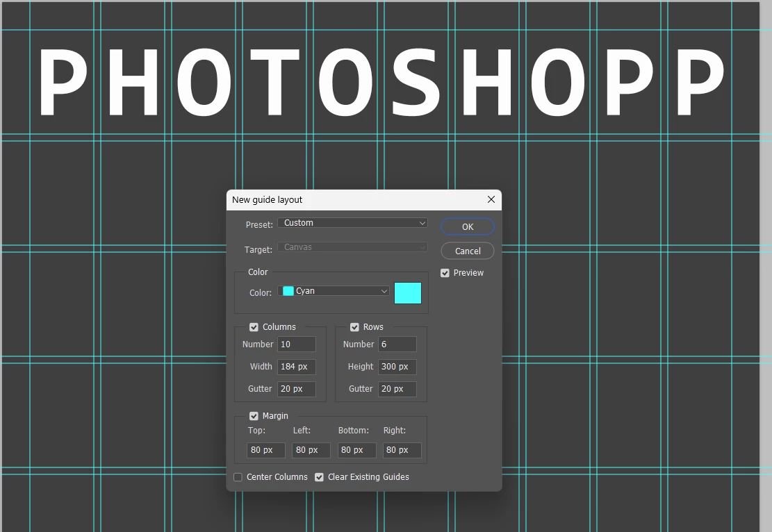
Task: Enable Center Columns checkbox
Action: [x=238, y=477]
